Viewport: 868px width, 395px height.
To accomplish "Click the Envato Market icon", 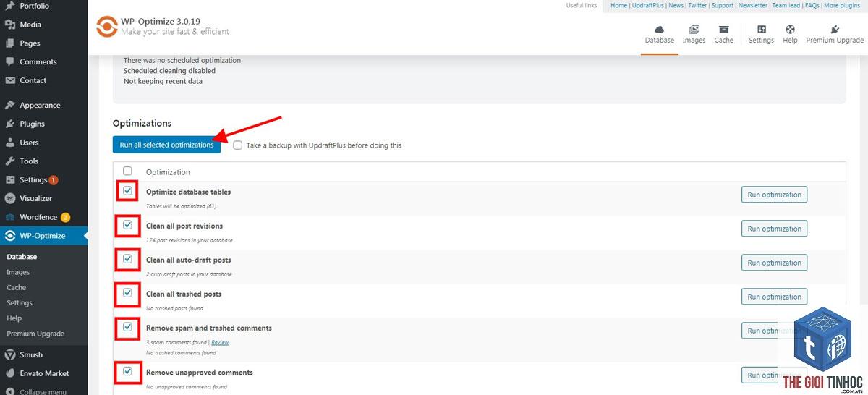I will (10, 374).
